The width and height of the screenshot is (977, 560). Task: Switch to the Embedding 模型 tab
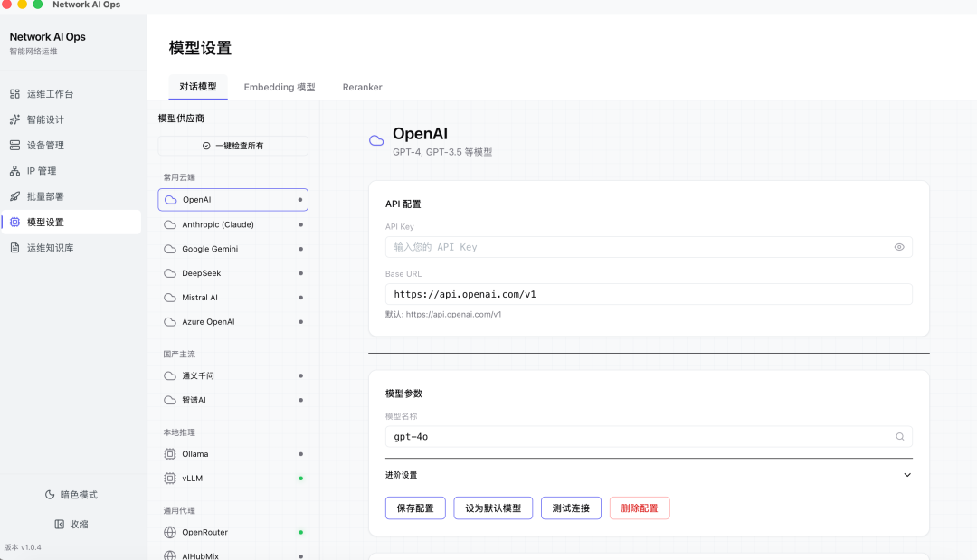[280, 87]
